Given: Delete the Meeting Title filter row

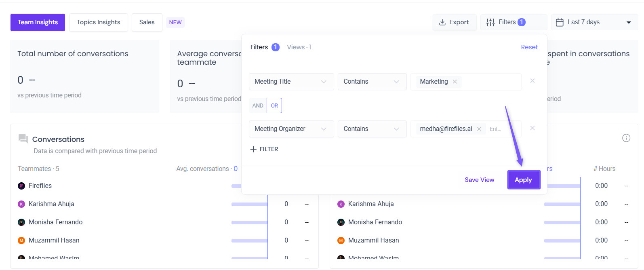Looking at the screenshot, I should [x=532, y=81].
